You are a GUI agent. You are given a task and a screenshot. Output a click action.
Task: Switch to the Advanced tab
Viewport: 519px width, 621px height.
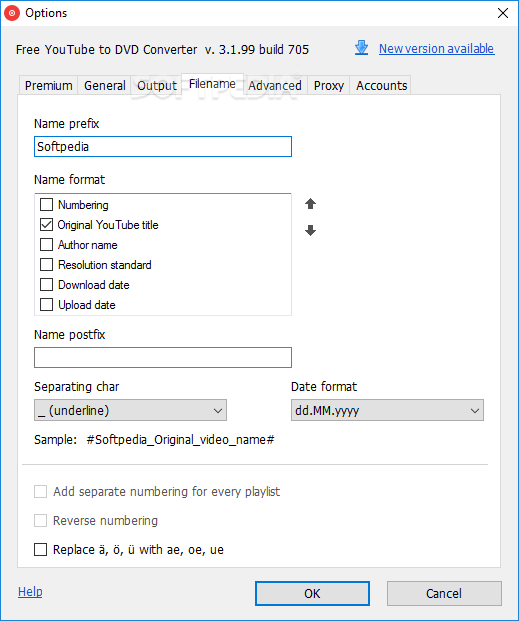tap(275, 86)
